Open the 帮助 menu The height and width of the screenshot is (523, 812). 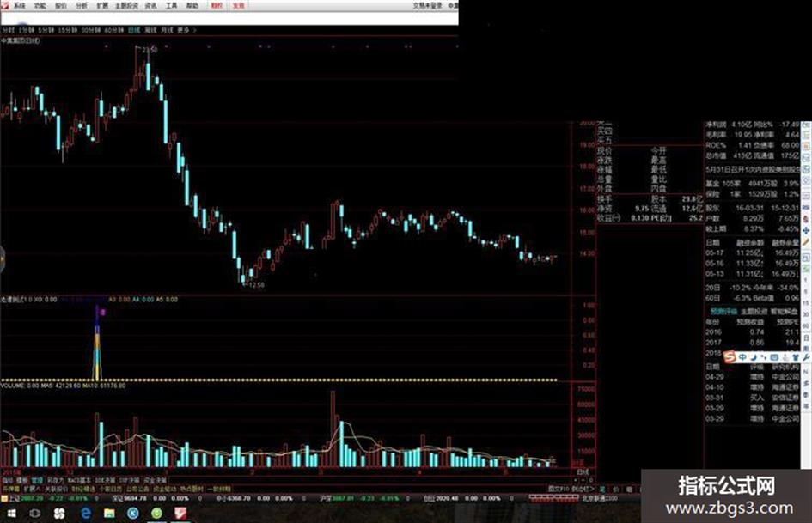pos(192,6)
